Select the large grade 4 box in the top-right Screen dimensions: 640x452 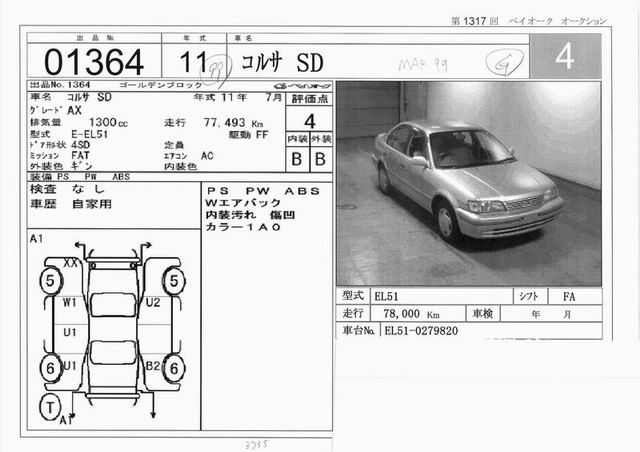point(564,58)
